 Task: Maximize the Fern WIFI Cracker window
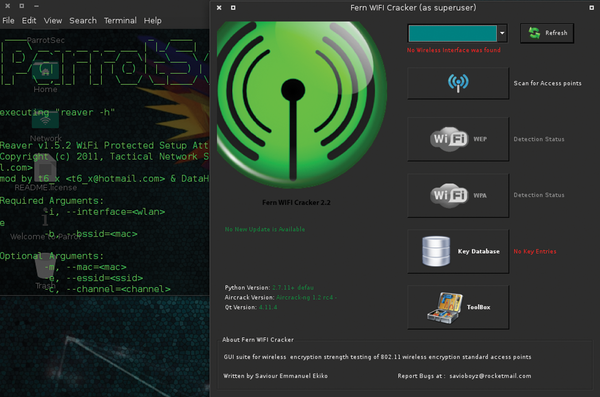click(233, 8)
